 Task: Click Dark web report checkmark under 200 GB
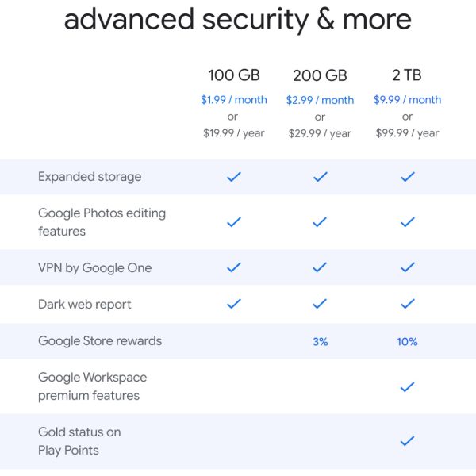320,304
